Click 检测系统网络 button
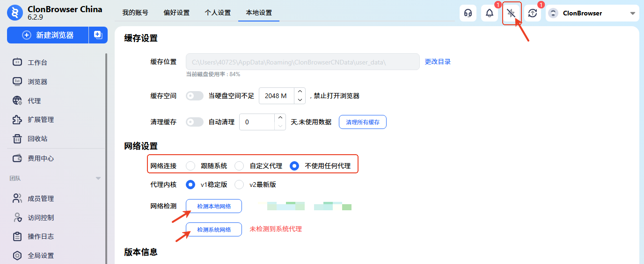This screenshot has height=264, width=644. (x=214, y=229)
